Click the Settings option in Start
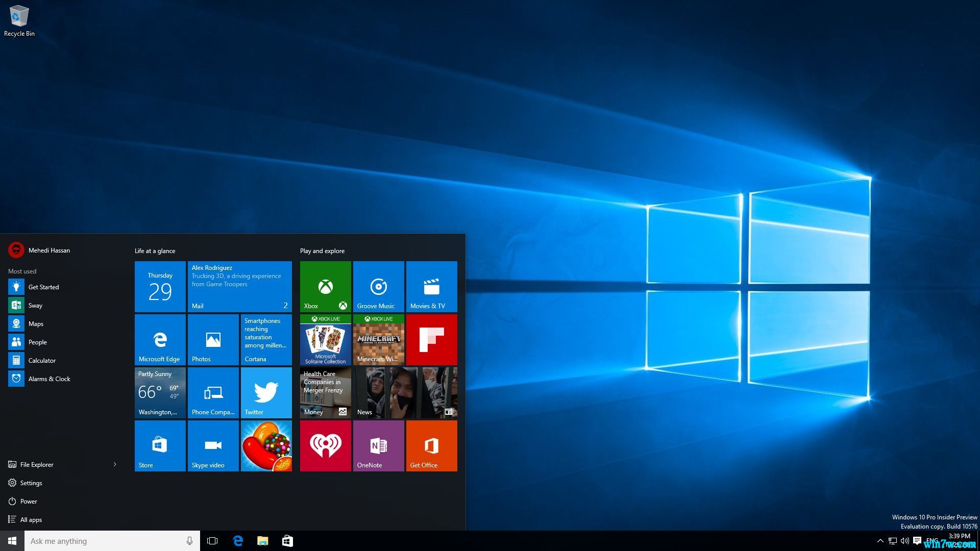 point(31,482)
